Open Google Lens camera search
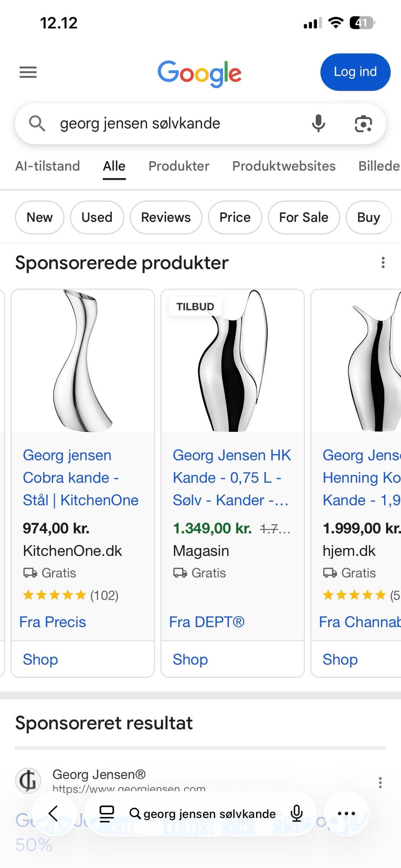The height and width of the screenshot is (868, 401). [x=363, y=124]
